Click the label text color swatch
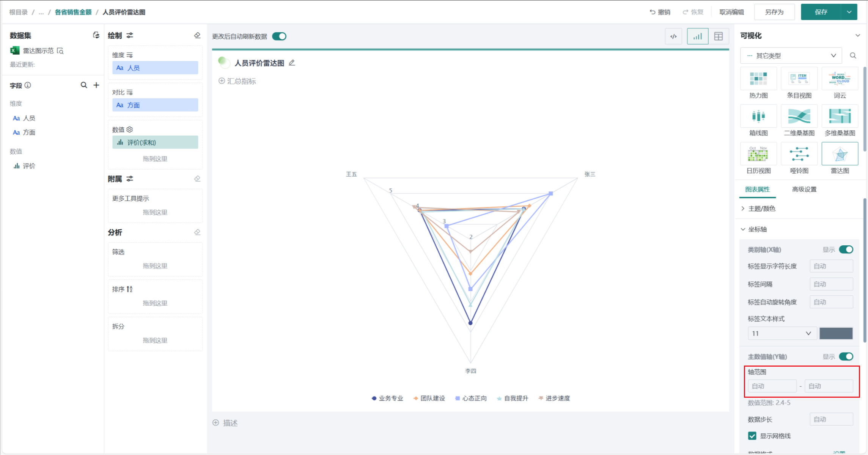The width and height of the screenshot is (868, 455). (x=836, y=333)
